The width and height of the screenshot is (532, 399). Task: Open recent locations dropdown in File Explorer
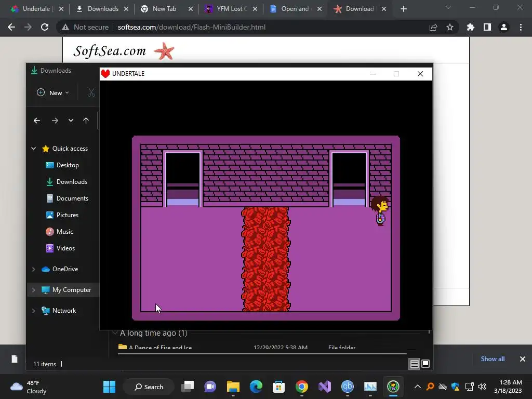(x=71, y=121)
